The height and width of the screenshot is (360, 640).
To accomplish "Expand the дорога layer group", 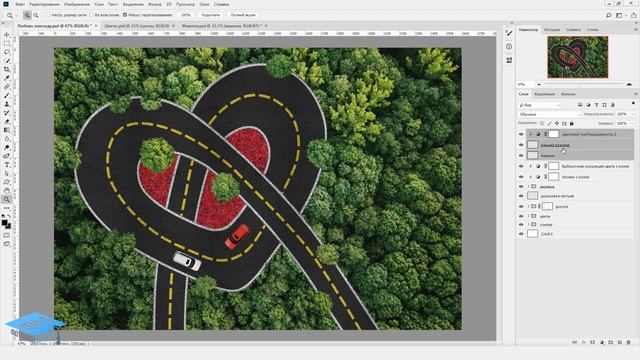I will [528, 207].
